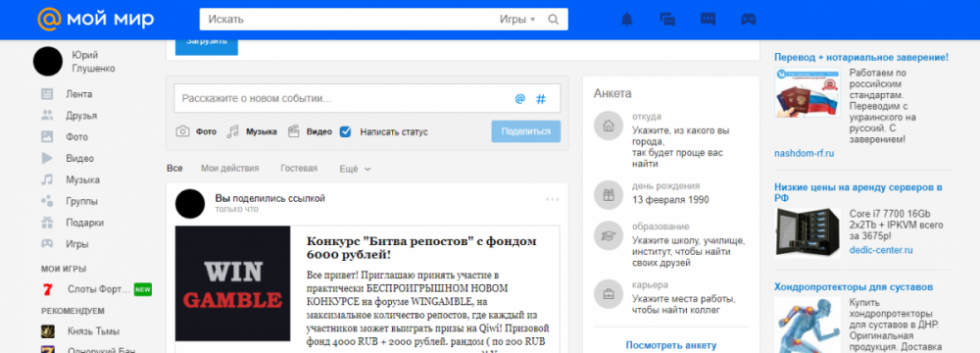Click the Музыка attach label in composer
This screenshot has width=980, height=353.
click(x=262, y=132)
